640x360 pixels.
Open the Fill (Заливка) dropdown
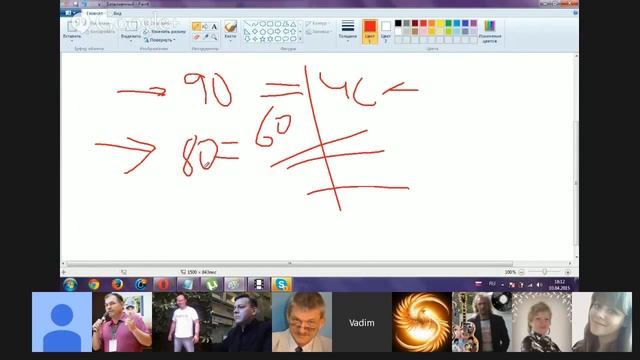(318, 31)
